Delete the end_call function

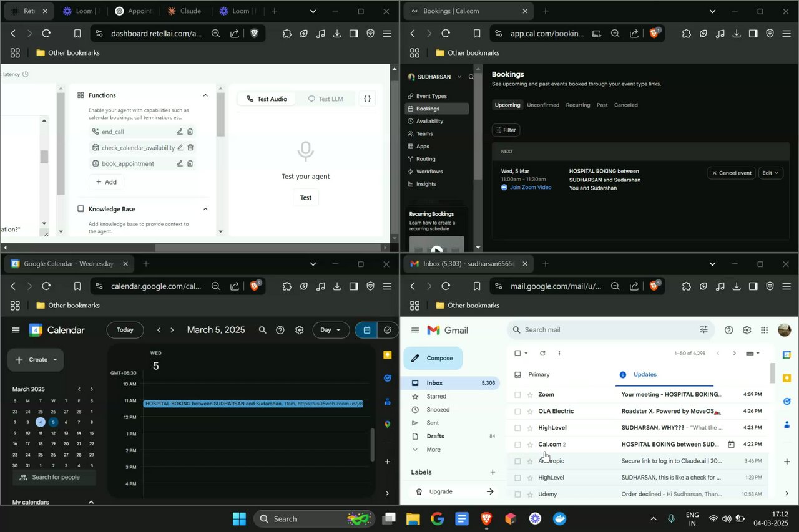coord(190,132)
